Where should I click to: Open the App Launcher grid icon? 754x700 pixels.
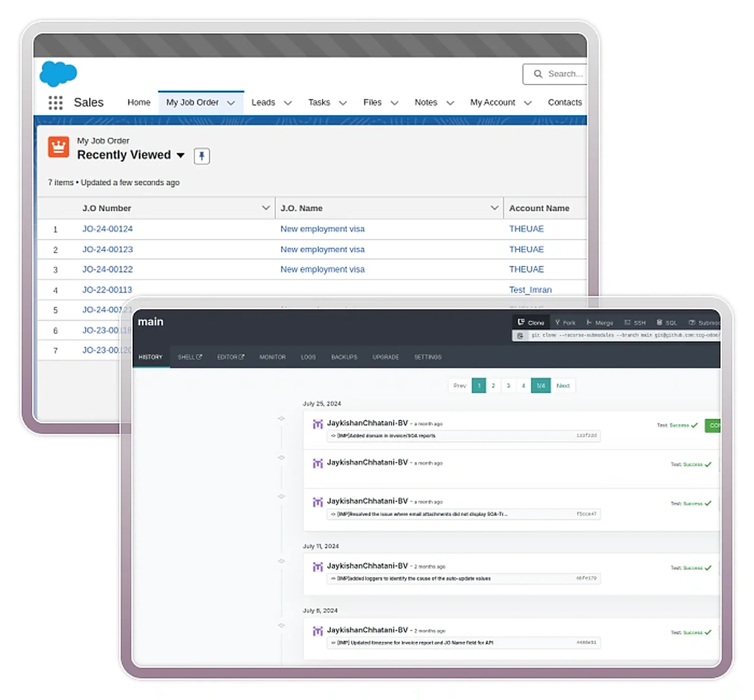[56, 103]
